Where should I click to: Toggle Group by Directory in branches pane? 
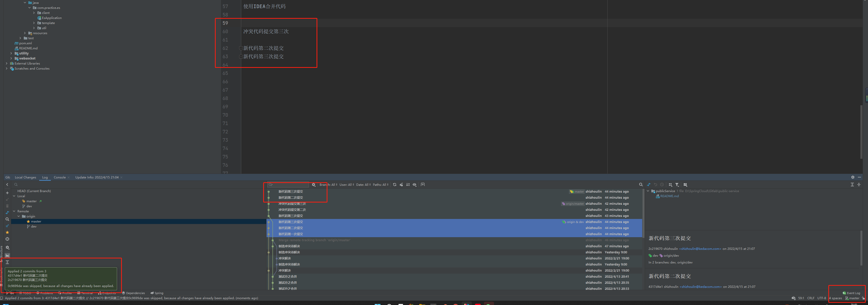point(7,255)
